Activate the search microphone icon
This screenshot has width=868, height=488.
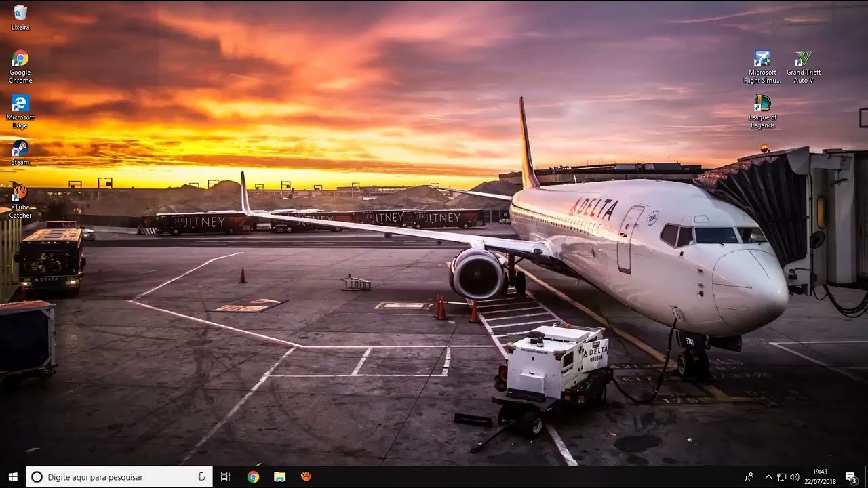(x=201, y=477)
